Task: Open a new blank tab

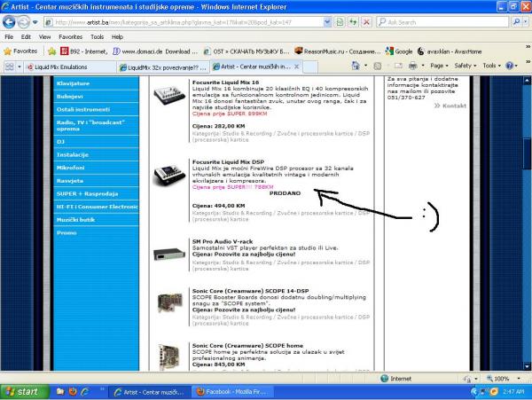Action: [x=310, y=67]
